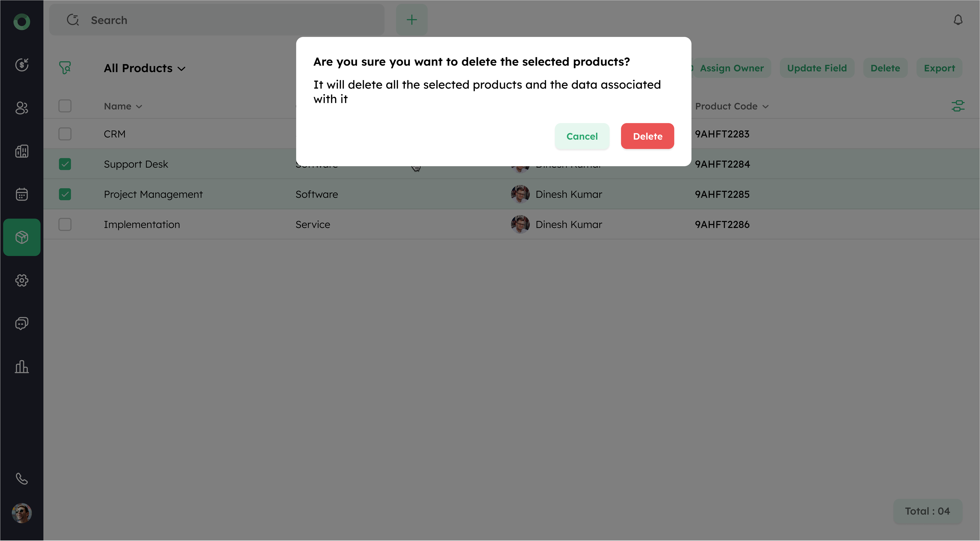Open the chat messages icon in sidebar

22,323
